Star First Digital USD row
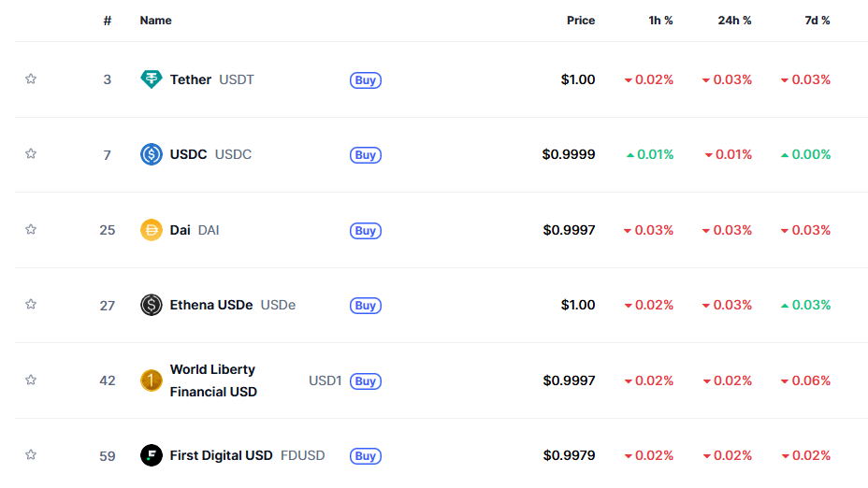Viewport: 868px width, 488px height. tap(31, 454)
